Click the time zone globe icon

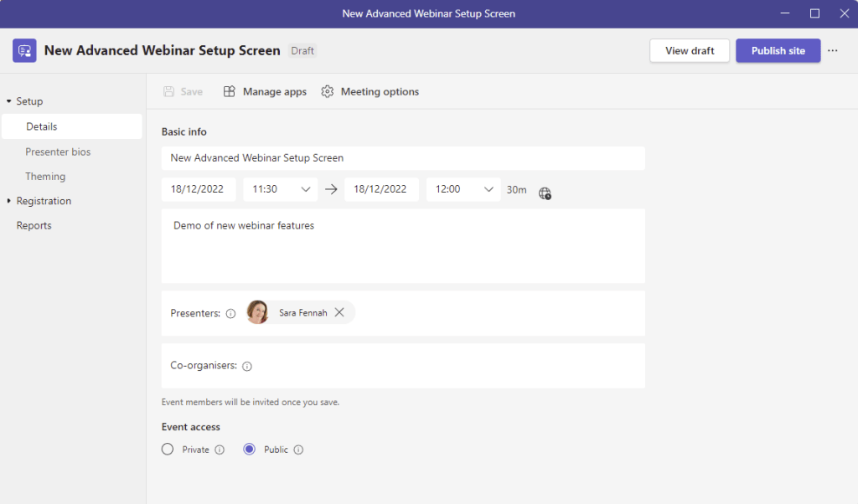[545, 193]
